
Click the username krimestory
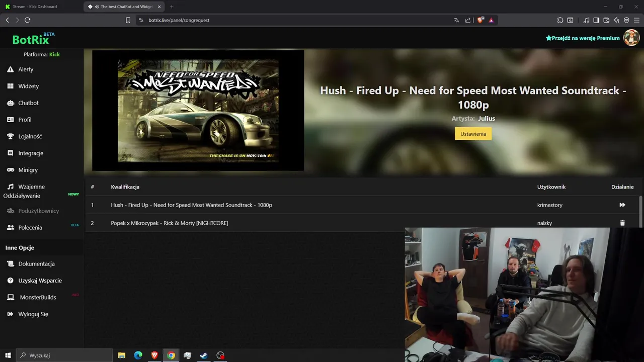click(550, 205)
